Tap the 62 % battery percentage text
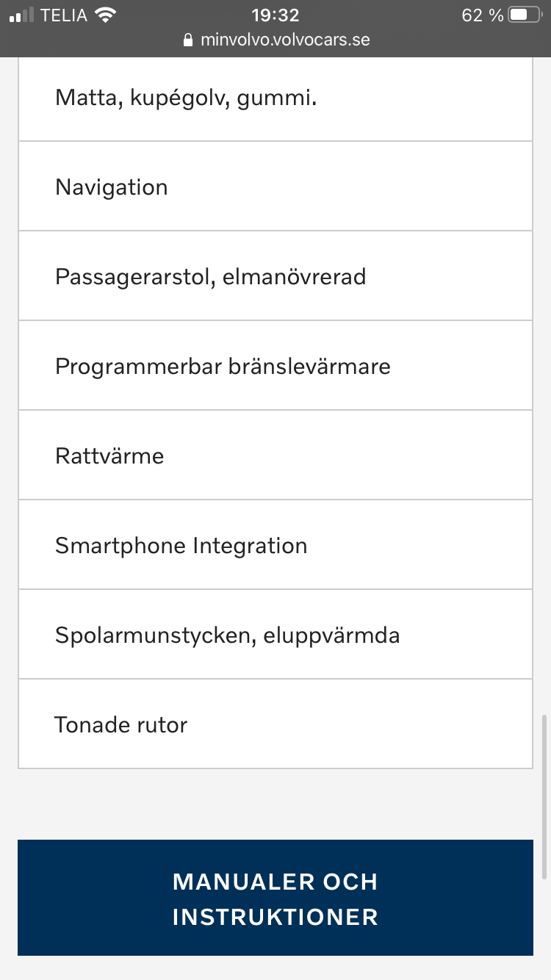 [483, 15]
